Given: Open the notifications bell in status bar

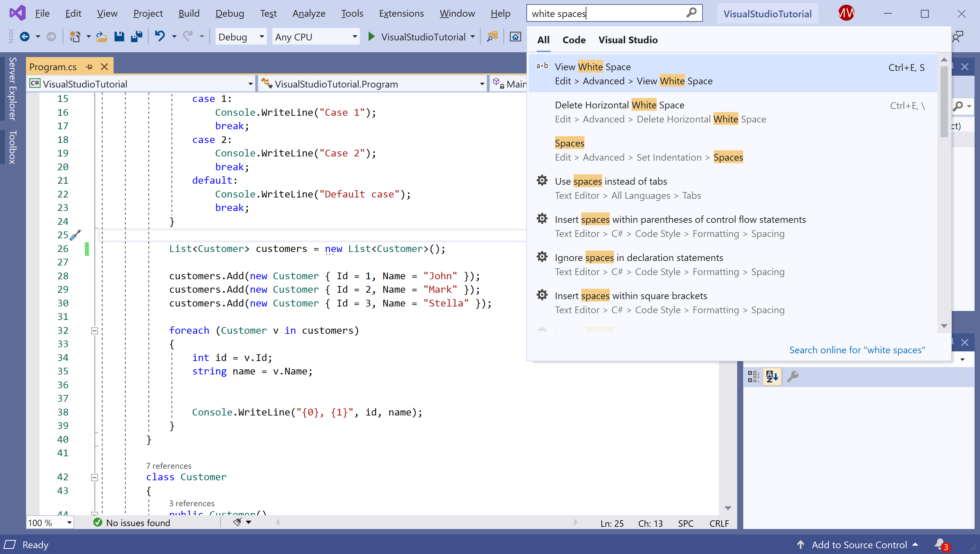Looking at the screenshot, I should click(940, 544).
